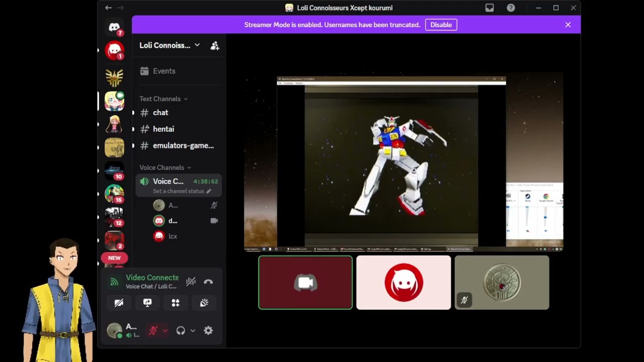The height and width of the screenshot is (362, 644).
Task: Select the Voice C... voice channel
Action: tap(179, 185)
